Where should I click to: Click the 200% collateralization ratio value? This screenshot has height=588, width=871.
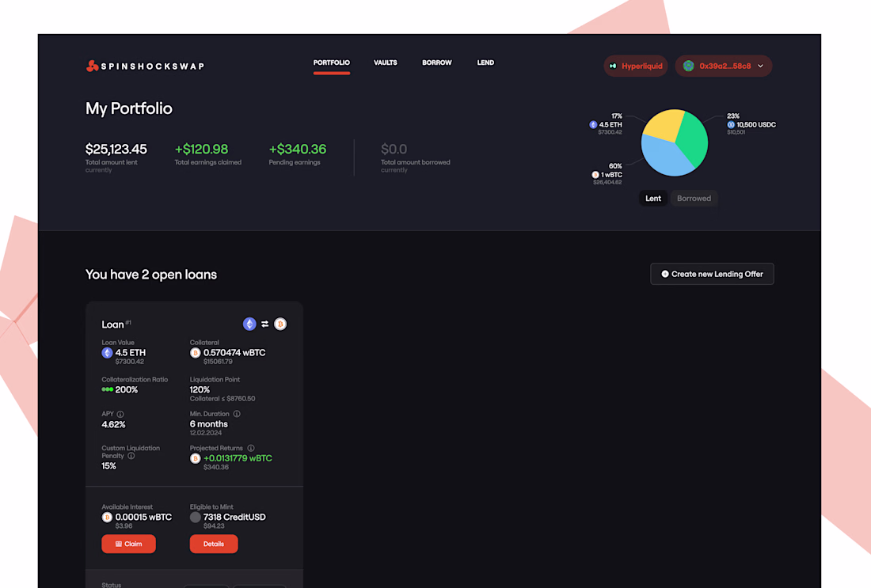[x=127, y=390]
